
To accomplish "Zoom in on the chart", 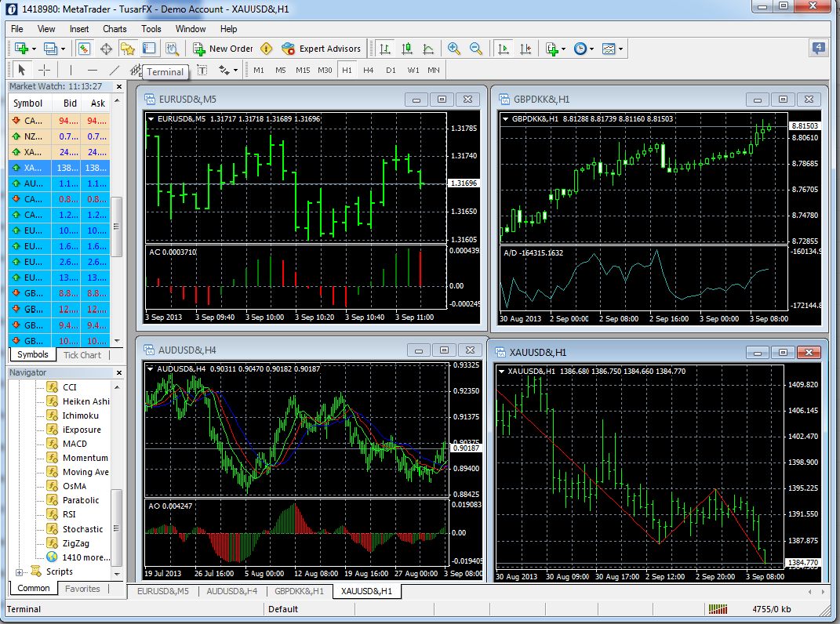I will [453, 49].
